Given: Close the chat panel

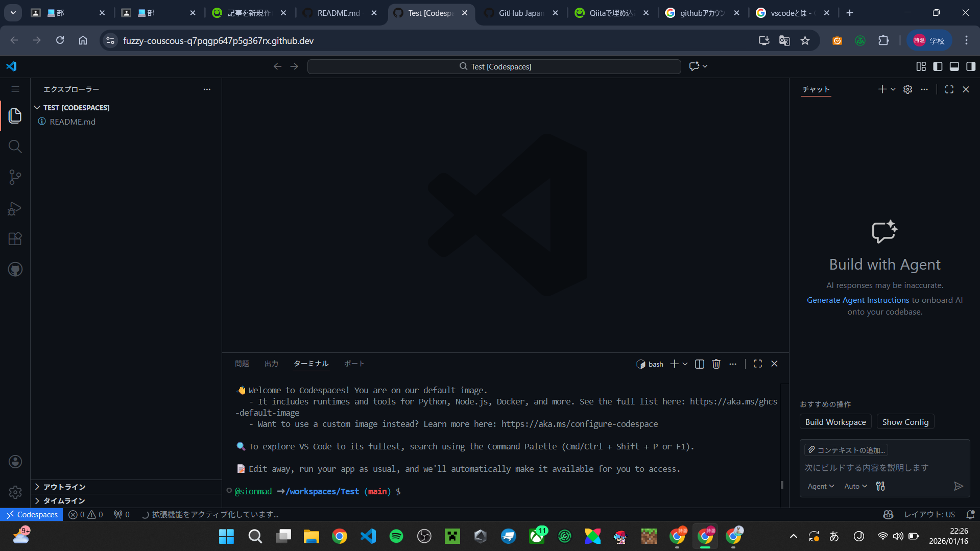Looking at the screenshot, I should point(966,89).
